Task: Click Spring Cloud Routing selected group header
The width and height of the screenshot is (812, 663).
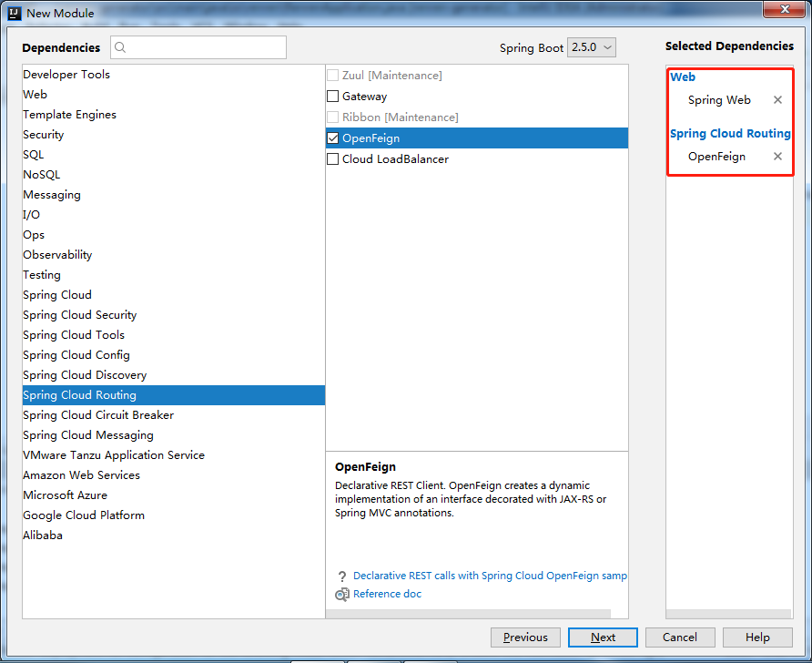Action: point(730,134)
